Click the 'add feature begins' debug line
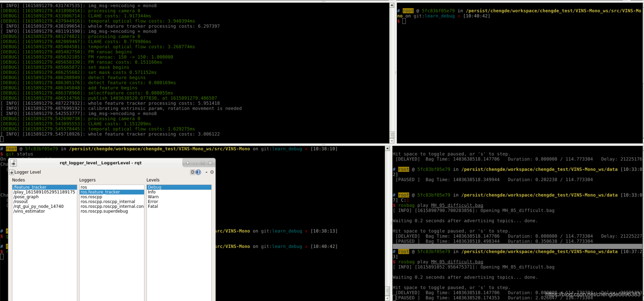 (69, 88)
